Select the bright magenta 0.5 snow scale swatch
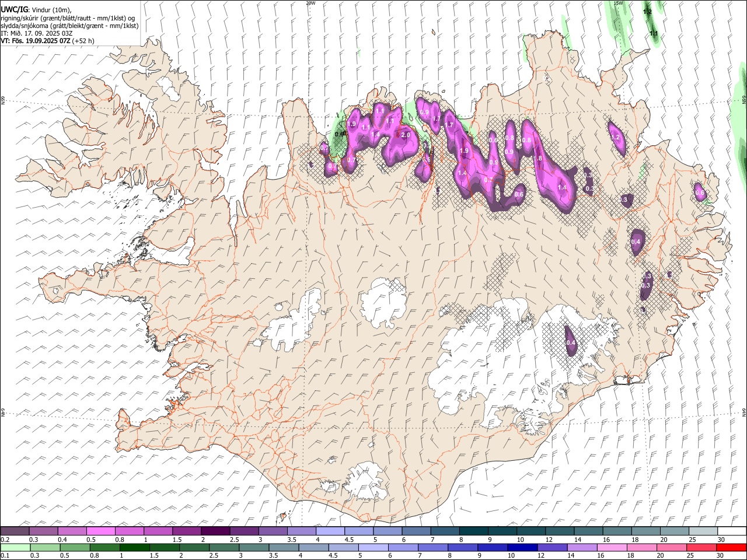The height and width of the screenshot is (560, 747). 100,531
